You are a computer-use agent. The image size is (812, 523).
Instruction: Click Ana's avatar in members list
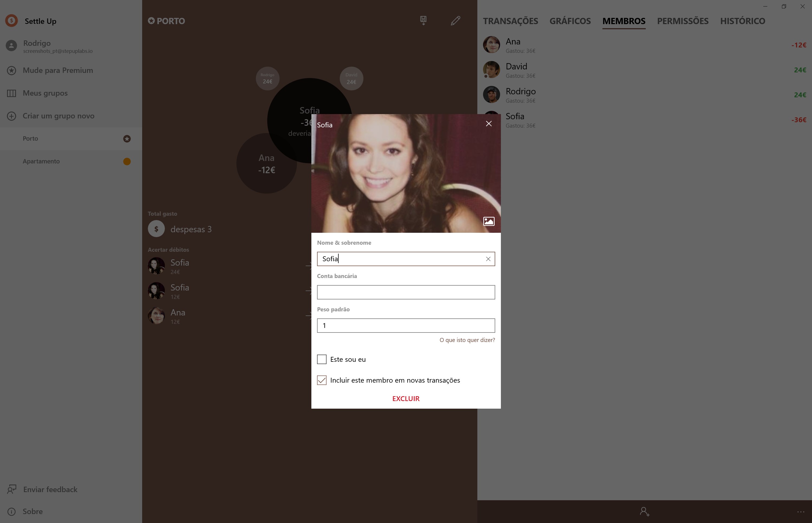click(x=491, y=45)
